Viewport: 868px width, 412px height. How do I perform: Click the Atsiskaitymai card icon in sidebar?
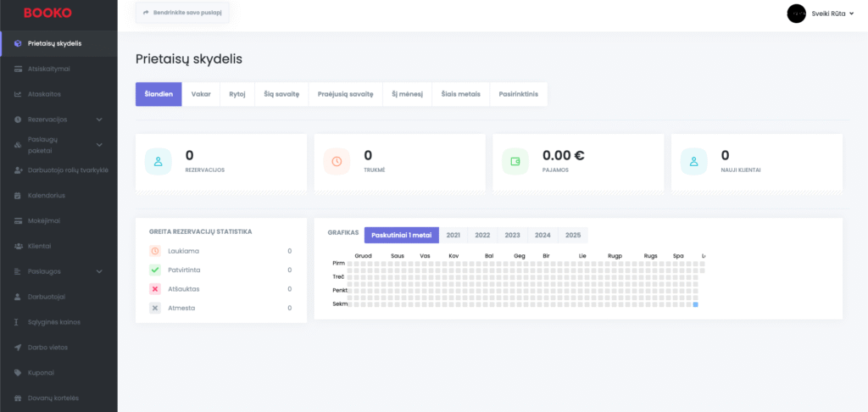19,69
